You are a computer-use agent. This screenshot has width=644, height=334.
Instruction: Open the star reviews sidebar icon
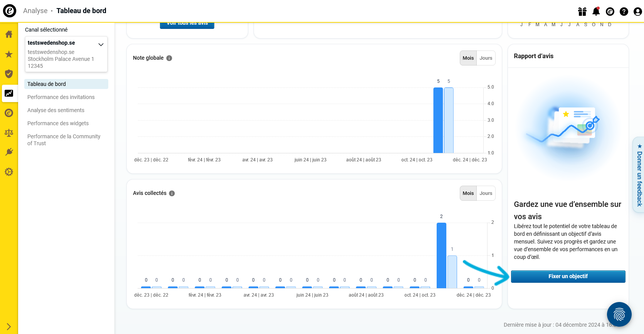(9, 54)
